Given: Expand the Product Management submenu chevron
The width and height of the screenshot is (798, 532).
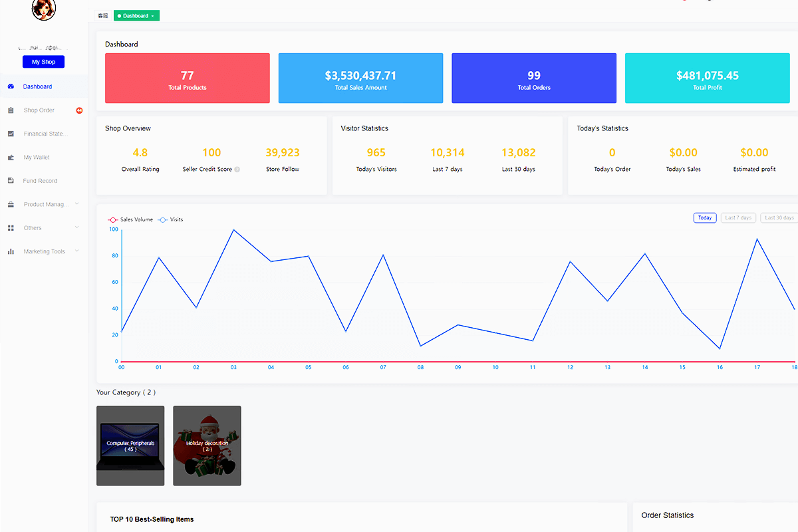Looking at the screenshot, I should coord(77,204).
